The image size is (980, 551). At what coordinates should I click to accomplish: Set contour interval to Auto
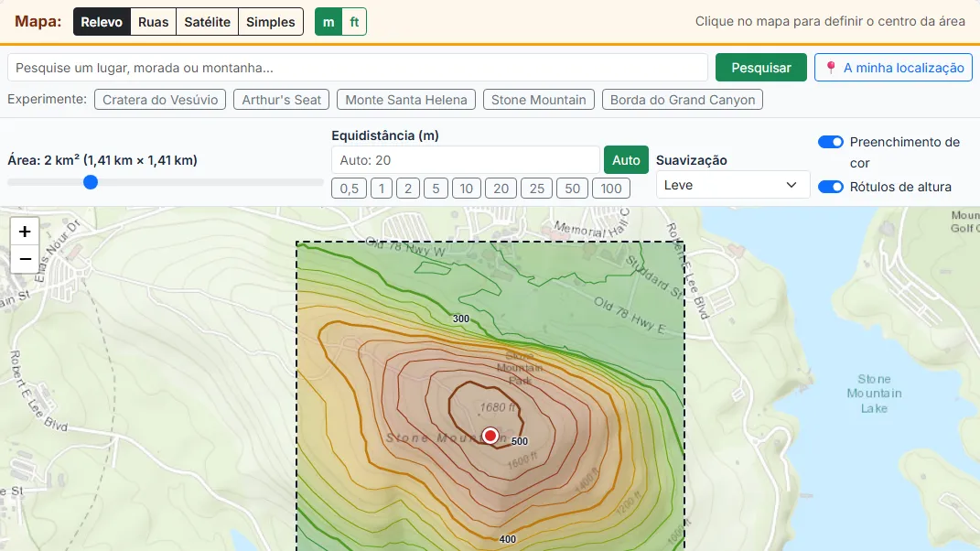click(x=626, y=160)
